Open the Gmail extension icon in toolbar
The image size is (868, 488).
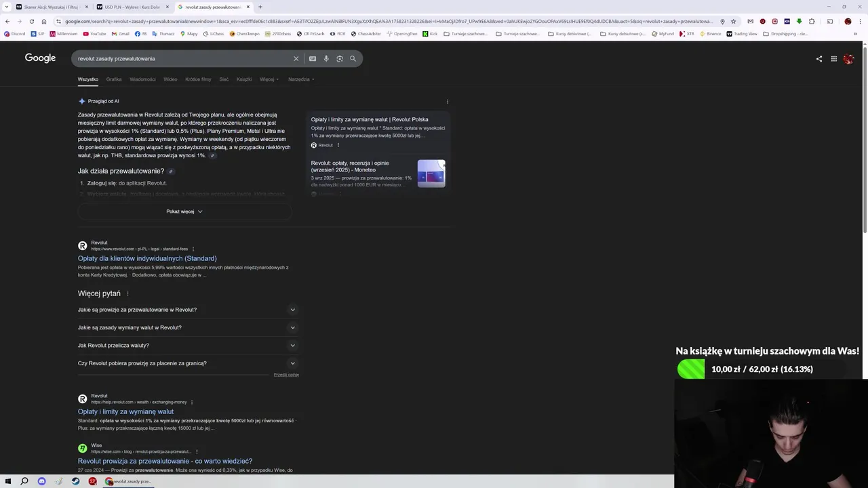[x=750, y=22]
